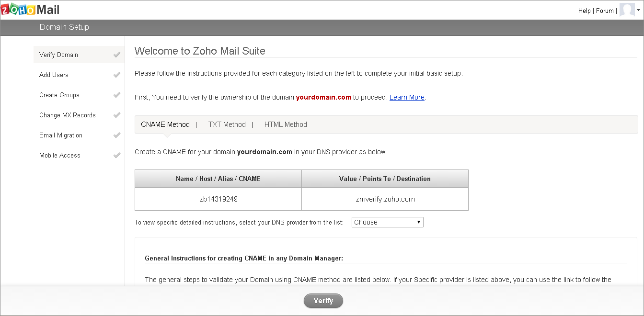644x316 pixels.
Task: Click the checkmark beside Change MX Records
Action: (116, 115)
